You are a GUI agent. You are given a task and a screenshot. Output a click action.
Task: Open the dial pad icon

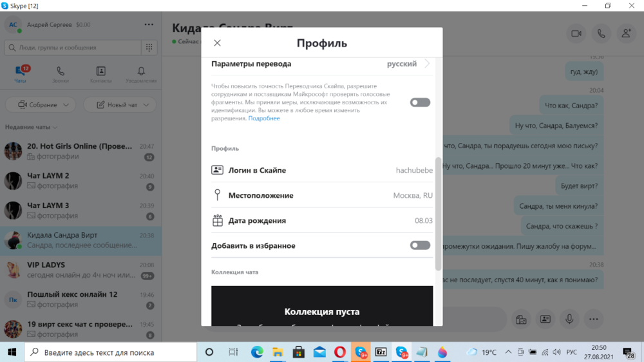point(149,48)
